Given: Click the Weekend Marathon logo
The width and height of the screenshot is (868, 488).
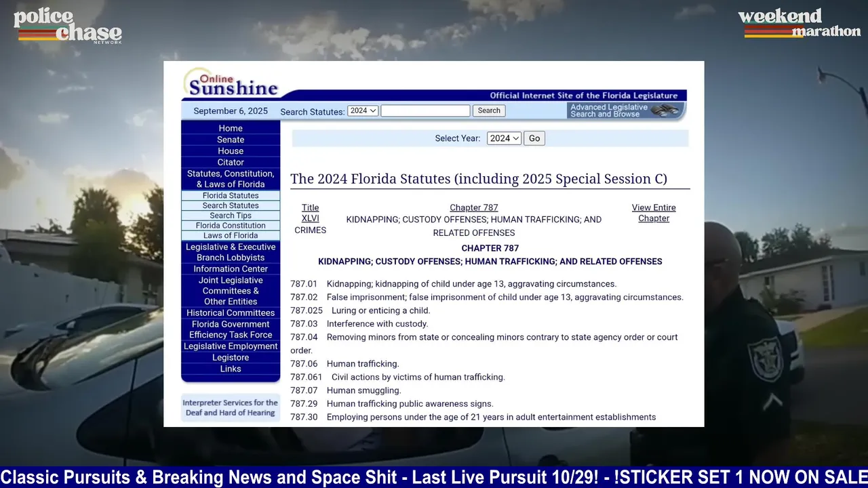Looking at the screenshot, I should pyautogui.click(x=799, y=22).
